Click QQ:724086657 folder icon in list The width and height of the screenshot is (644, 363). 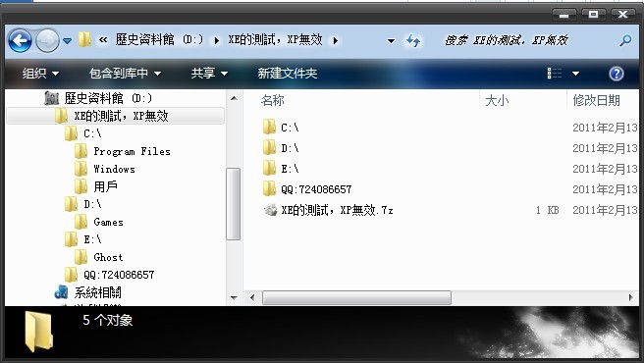coord(269,188)
